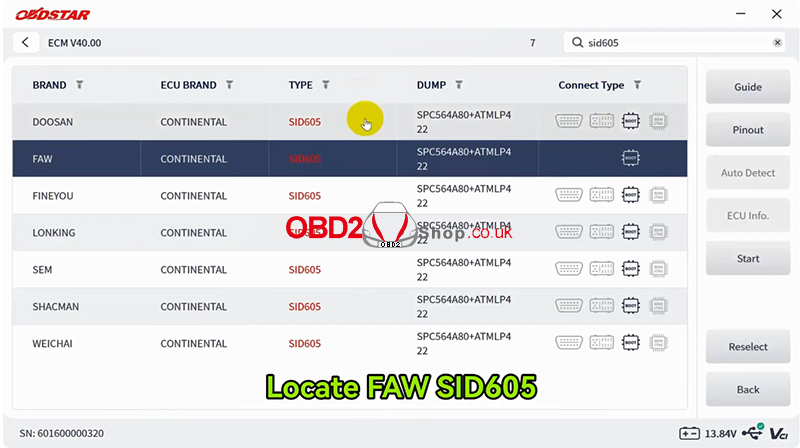Select the SHACMAN brand row
Image resolution: width=800 pixels, height=448 pixels.
(x=349, y=306)
